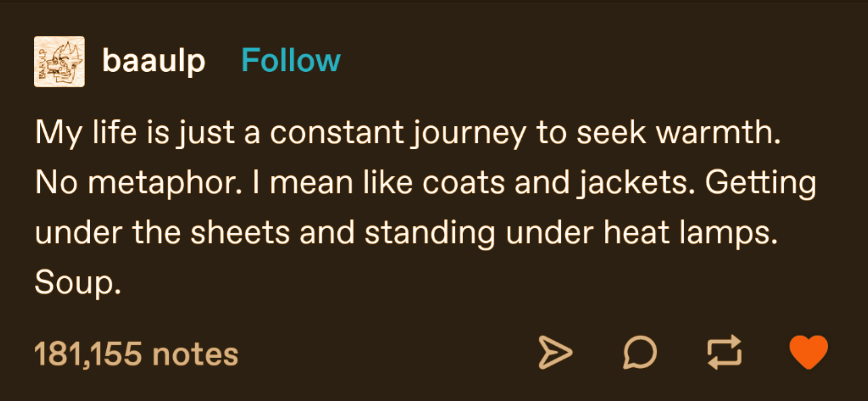Viewport: 868px width, 401px height.
Task: Open replies with the speech bubble icon
Action: [640, 352]
